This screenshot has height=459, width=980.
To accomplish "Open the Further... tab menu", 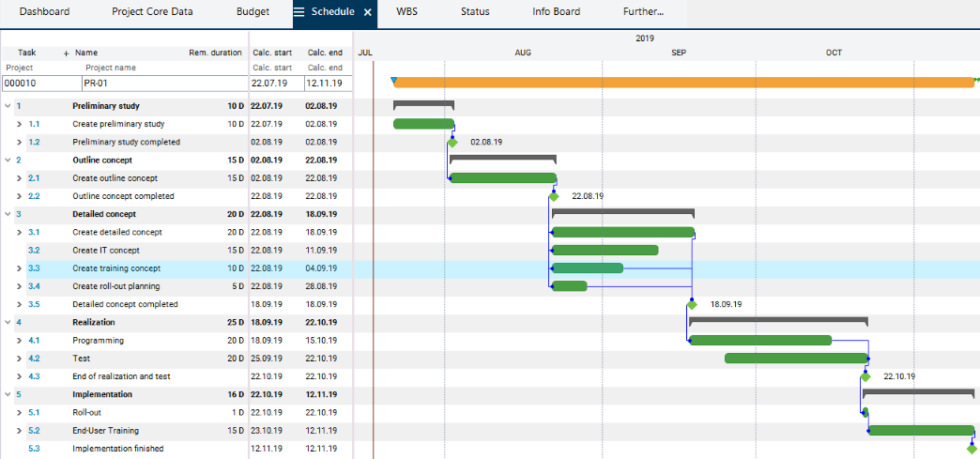I will click(x=643, y=12).
